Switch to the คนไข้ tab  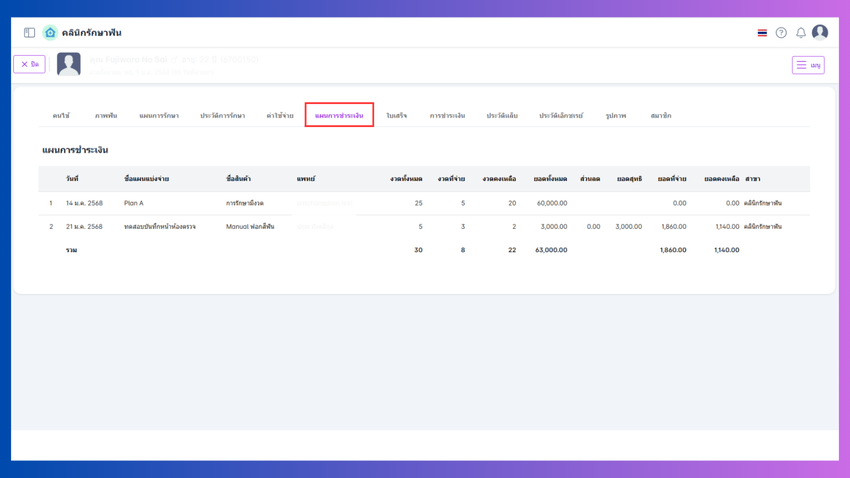61,115
